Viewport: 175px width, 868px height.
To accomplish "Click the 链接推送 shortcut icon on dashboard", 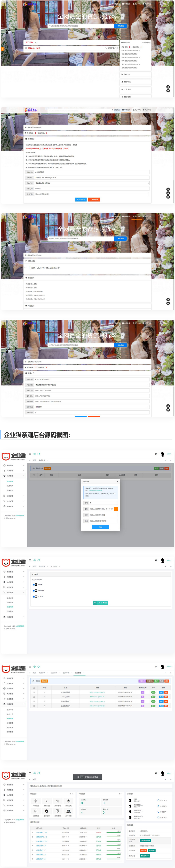I will click(x=36, y=811).
